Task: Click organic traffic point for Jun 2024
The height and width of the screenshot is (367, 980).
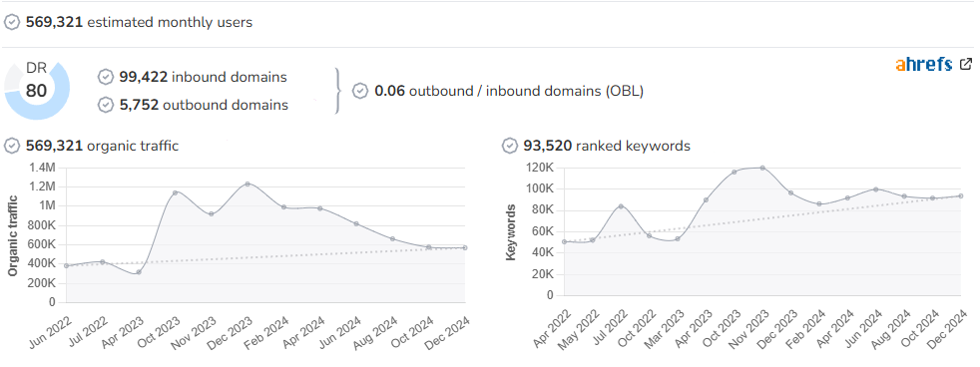Action: coord(356,223)
